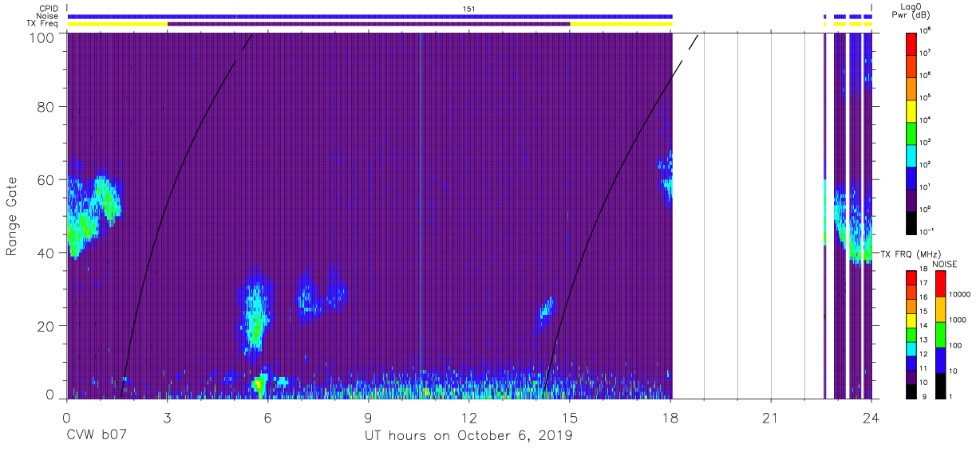Click the CVW b07 radar beam label
Image resolution: width=980 pixels, height=452 pixels.
pos(97,436)
